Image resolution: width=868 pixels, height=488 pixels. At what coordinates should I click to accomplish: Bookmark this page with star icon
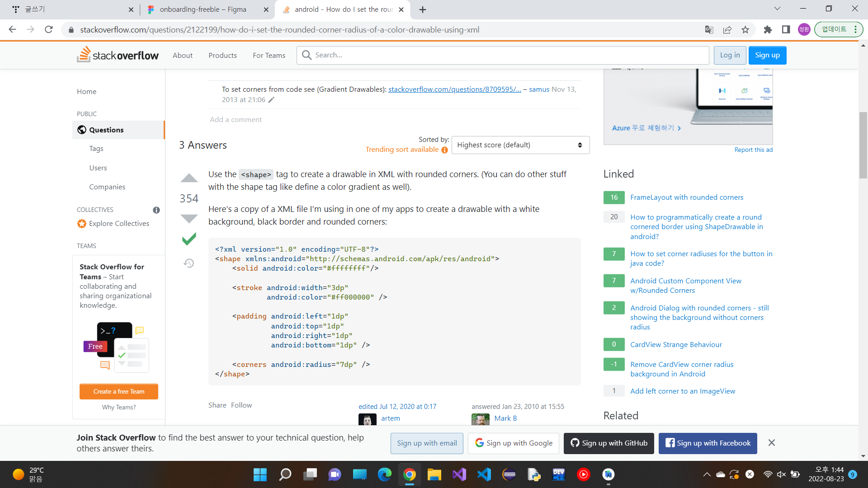point(745,30)
